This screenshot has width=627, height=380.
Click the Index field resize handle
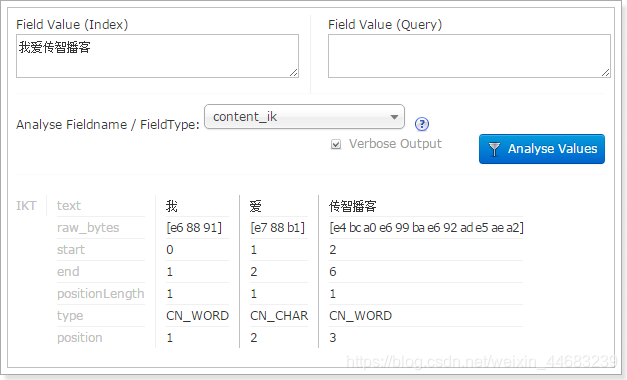[x=294, y=72]
